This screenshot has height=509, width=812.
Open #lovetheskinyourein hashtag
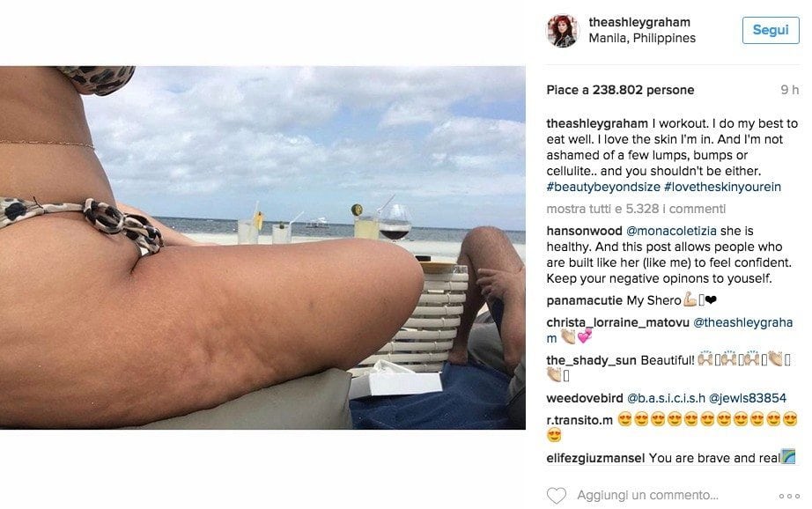[x=722, y=187]
